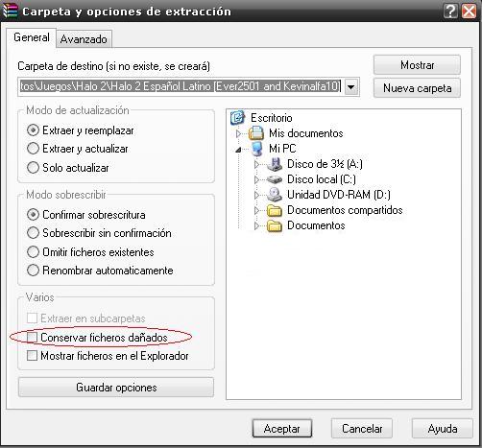Viewport: 482px width, 448px height.
Task: Select the Mis documentos folder icon
Action: pyautogui.click(x=256, y=132)
